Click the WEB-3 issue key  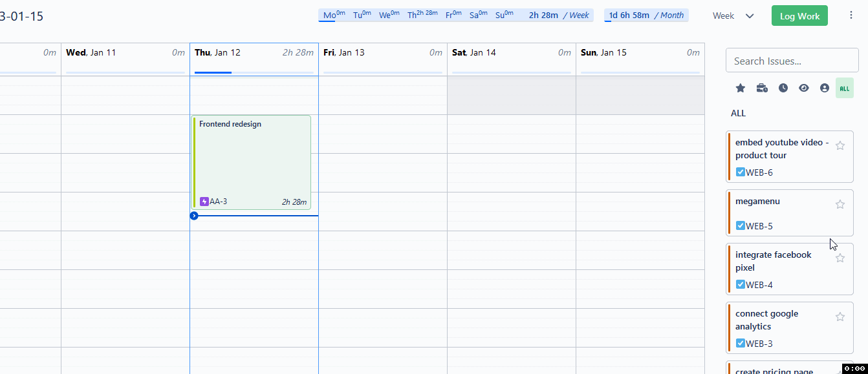tap(759, 344)
